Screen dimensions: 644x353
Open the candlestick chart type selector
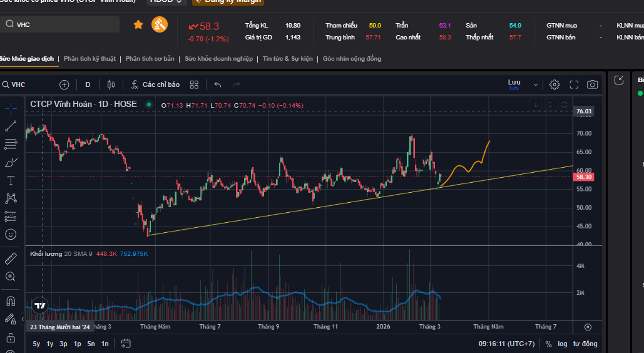click(x=111, y=84)
